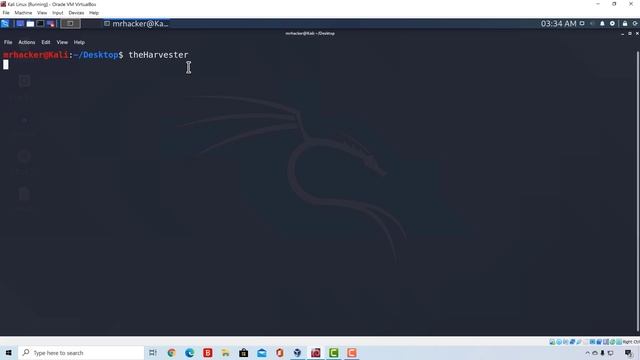Open the Windows Start button

9,353
